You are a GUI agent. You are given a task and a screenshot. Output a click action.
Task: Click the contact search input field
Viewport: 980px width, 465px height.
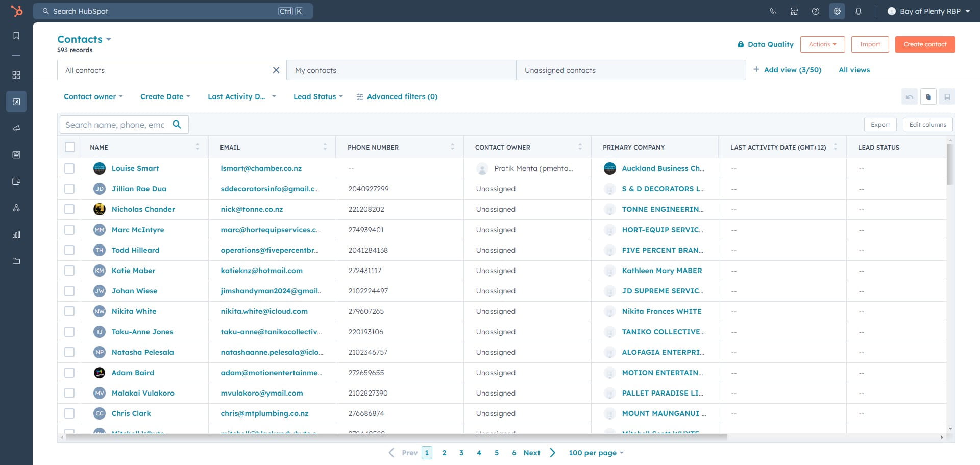coord(115,125)
